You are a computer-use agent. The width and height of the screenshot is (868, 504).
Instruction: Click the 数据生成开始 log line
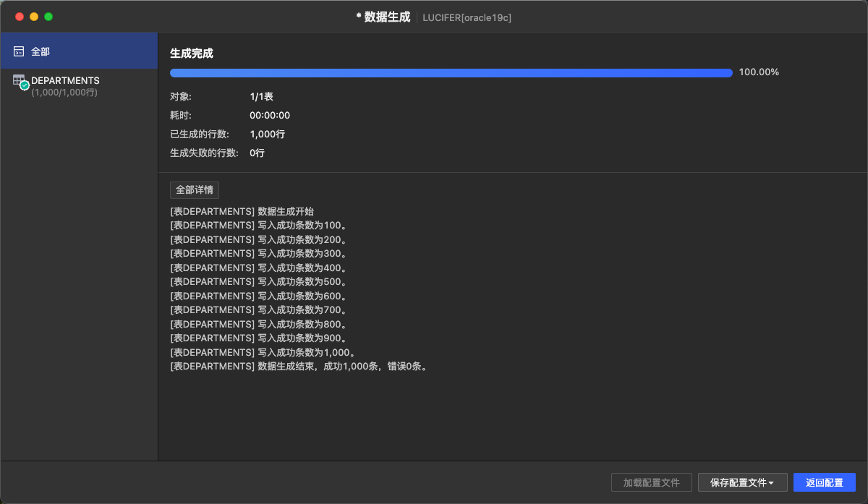pos(242,211)
